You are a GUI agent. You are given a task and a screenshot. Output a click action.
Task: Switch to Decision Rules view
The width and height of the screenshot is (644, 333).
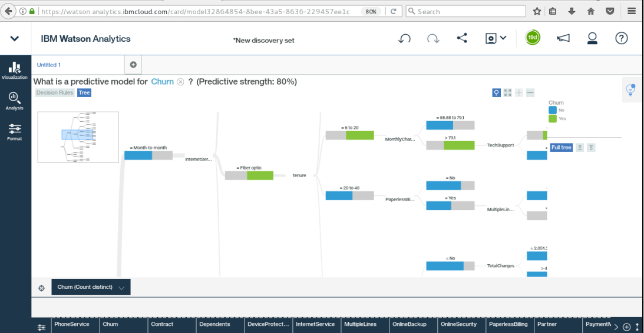55,93
